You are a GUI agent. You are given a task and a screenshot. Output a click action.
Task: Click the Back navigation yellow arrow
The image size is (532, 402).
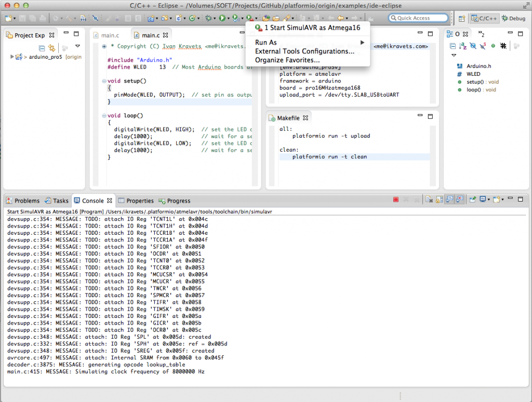pyautogui.click(x=340, y=18)
